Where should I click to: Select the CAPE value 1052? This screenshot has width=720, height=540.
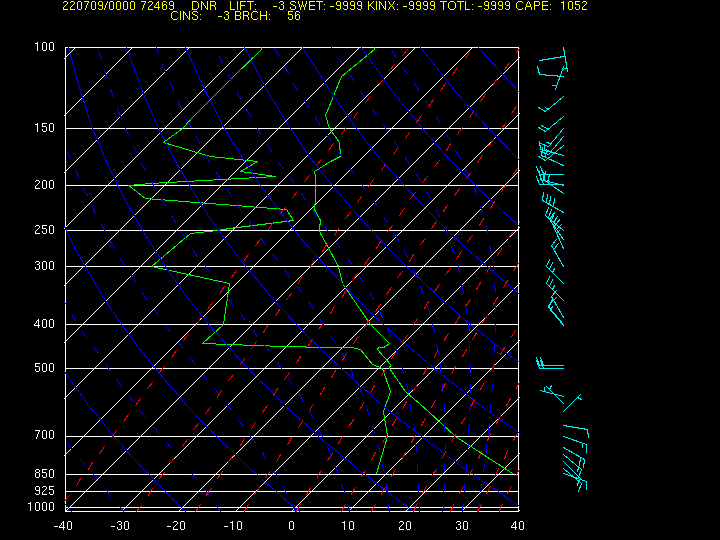click(x=574, y=6)
